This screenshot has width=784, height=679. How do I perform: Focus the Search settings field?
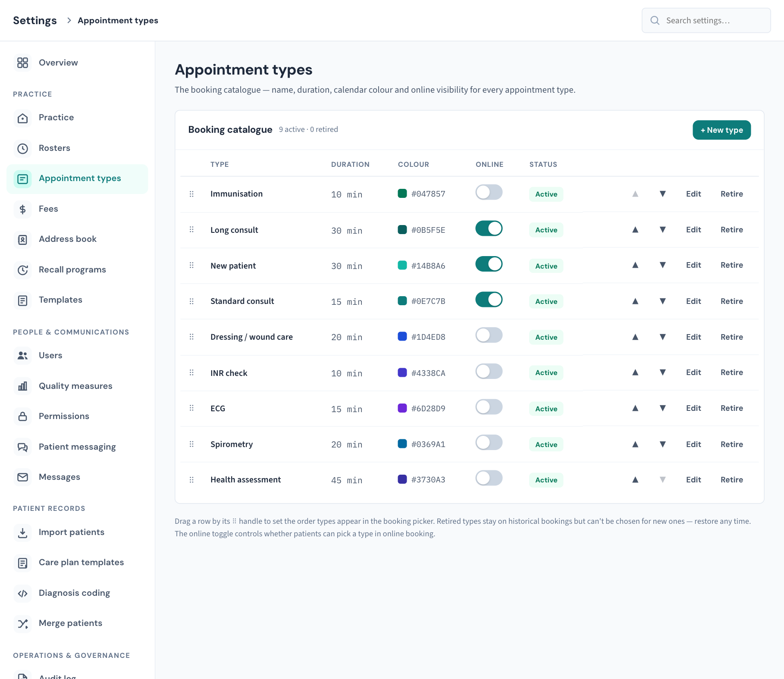pos(706,20)
